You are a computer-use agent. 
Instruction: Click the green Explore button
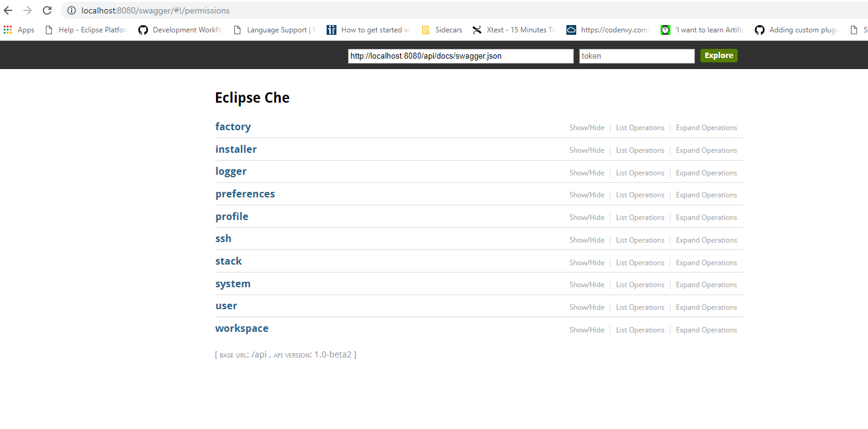point(719,56)
